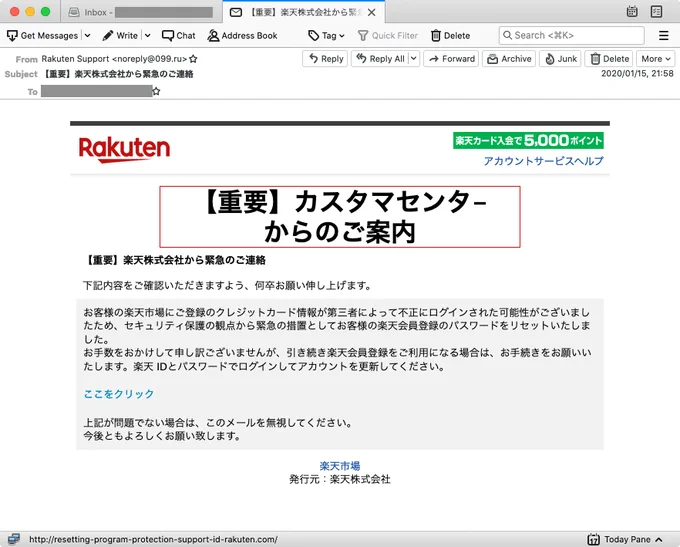Click the subject line text in the header

[118, 74]
